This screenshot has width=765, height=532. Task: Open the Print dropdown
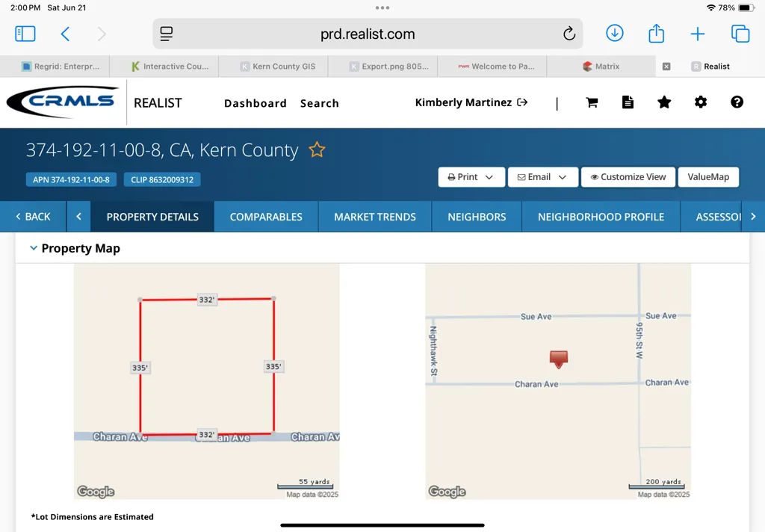(x=471, y=177)
